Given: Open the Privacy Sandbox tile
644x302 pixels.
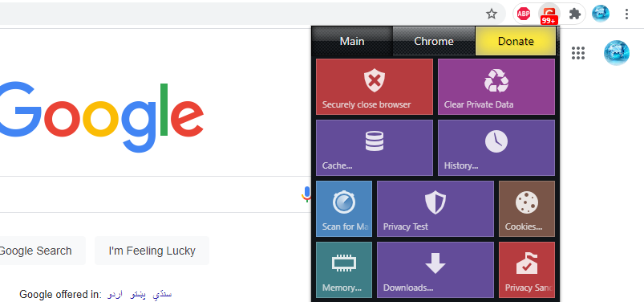Looking at the screenshot, I should (527, 270).
